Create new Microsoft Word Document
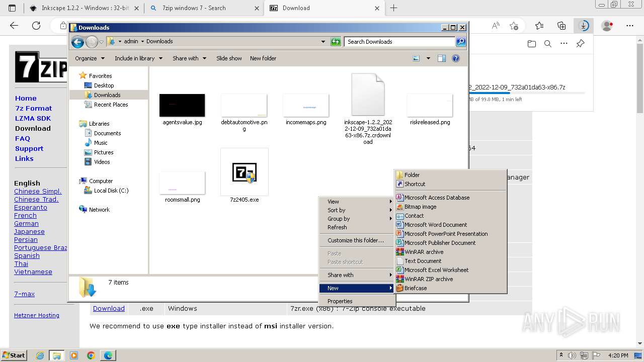This screenshot has height=362, width=644. 450,225
